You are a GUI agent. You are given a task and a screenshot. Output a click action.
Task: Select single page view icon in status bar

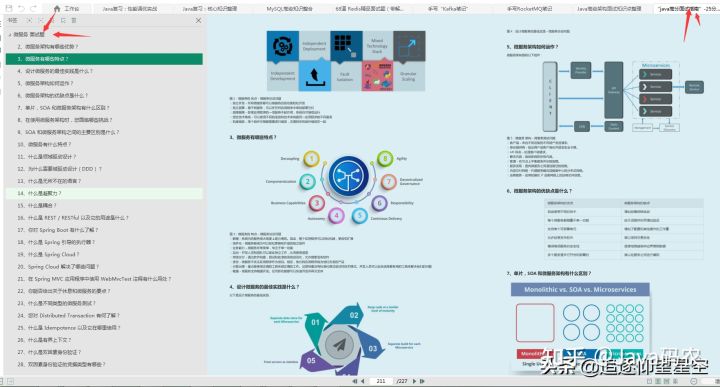click(x=649, y=381)
